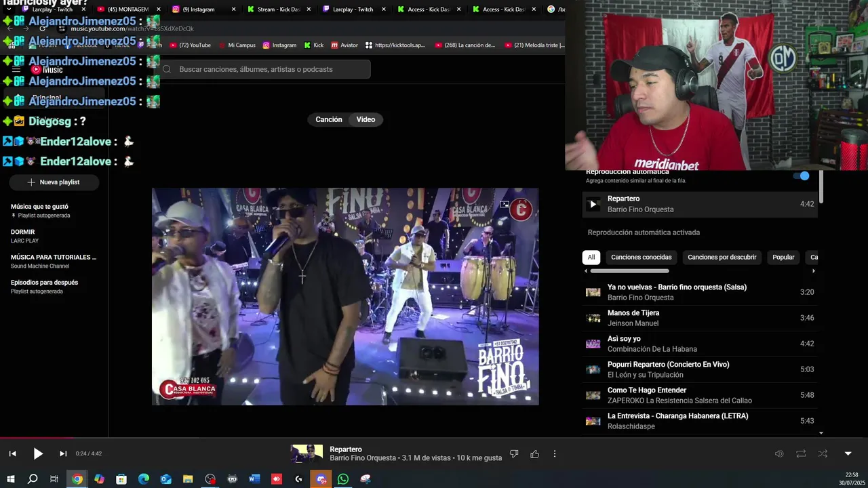Viewport: 868px width, 488px height.
Task: Open Microsoft Store from taskbar
Action: pos(121,479)
